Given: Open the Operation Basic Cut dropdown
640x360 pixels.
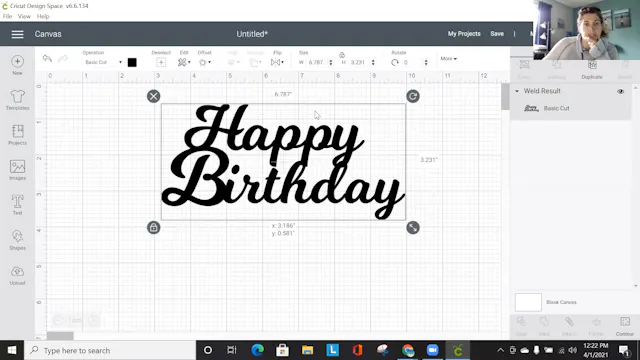Looking at the screenshot, I should (103, 62).
